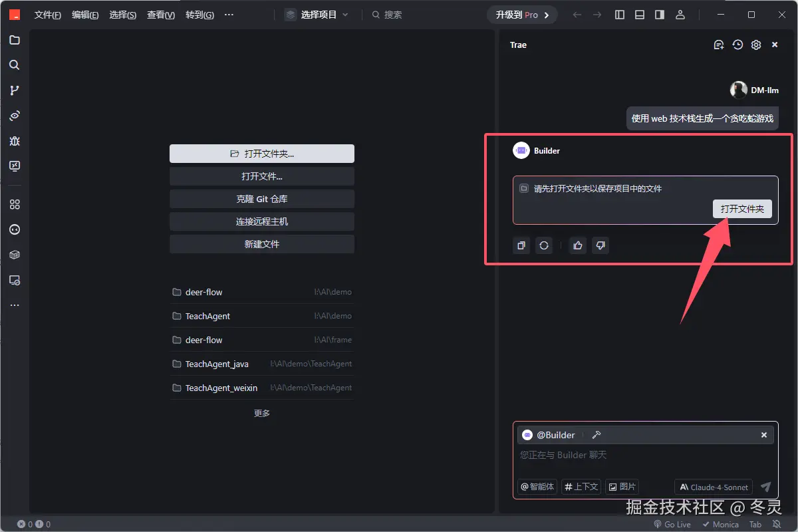Open the 选择项目 dropdown
This screenshot has width=798, height=532.
coord(318,14)
